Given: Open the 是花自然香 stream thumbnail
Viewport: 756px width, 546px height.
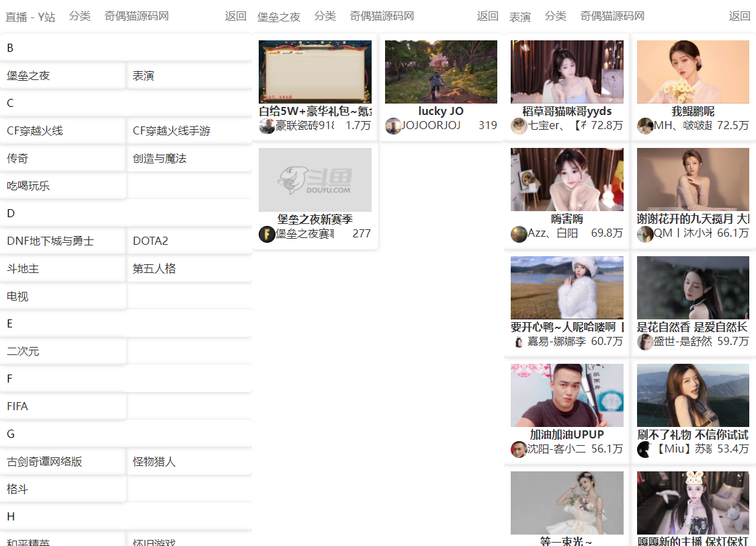Looking at the screenshot, I should [x=694, y=288].
